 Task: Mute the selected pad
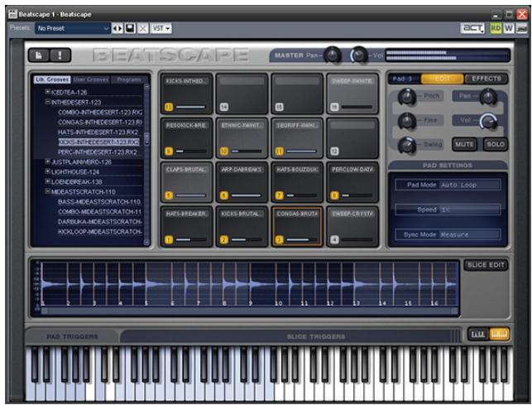coord(464,144)
